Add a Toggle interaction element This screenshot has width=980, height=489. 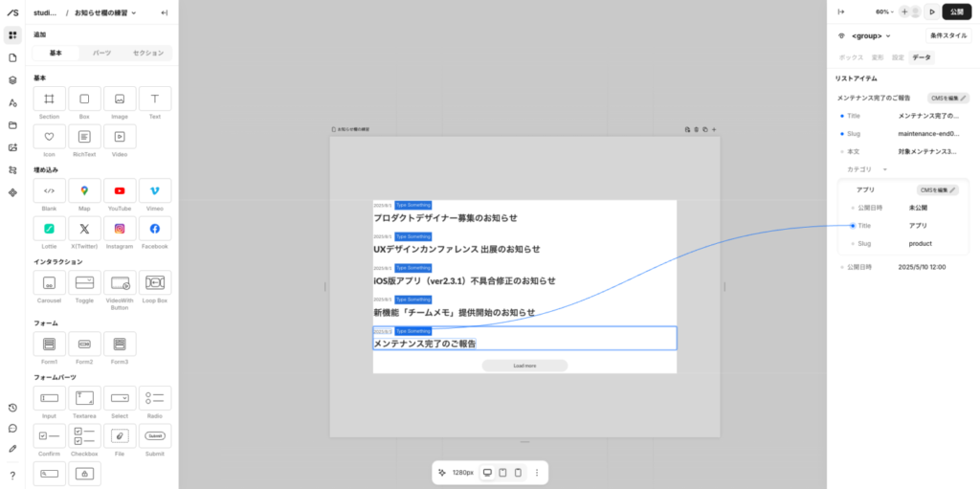coord(84,283)
